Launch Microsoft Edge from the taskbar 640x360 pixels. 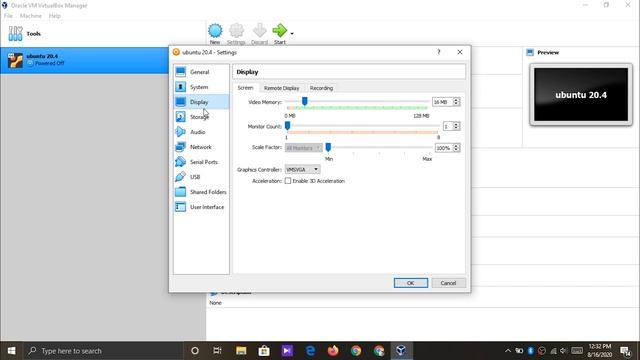[310, 351]
